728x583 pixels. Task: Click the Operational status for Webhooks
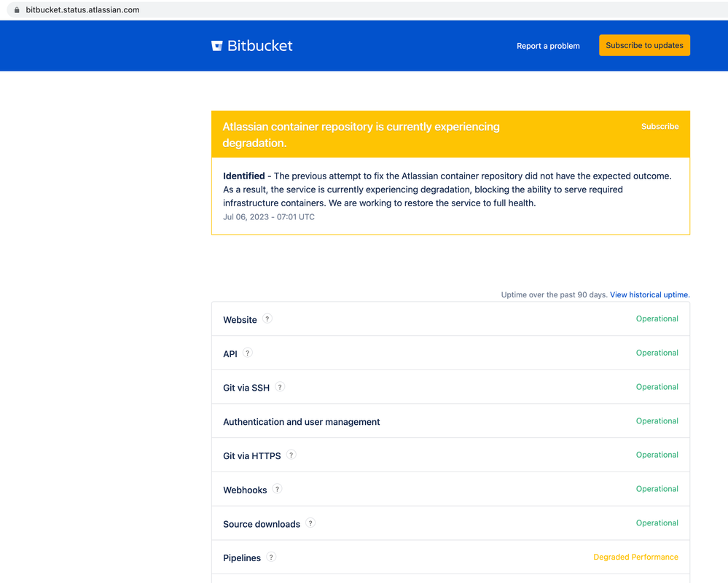[x=657, y=489]
